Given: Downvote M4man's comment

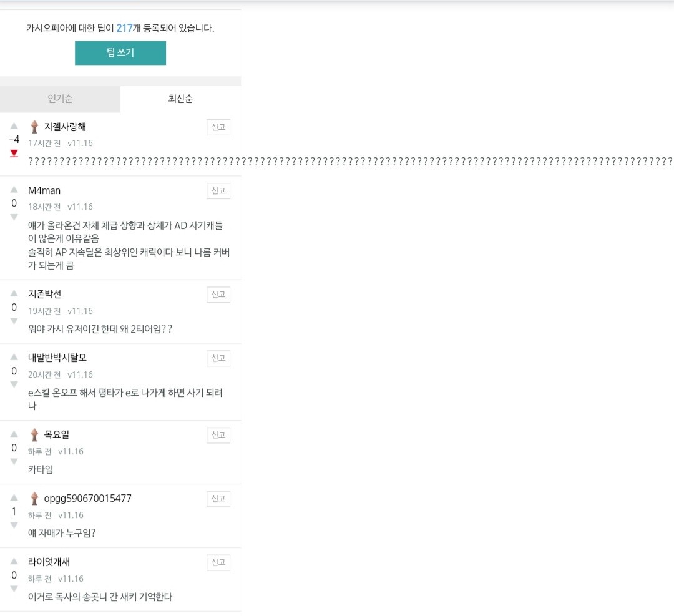Looking at the screenshot, I should click(14, 217).
